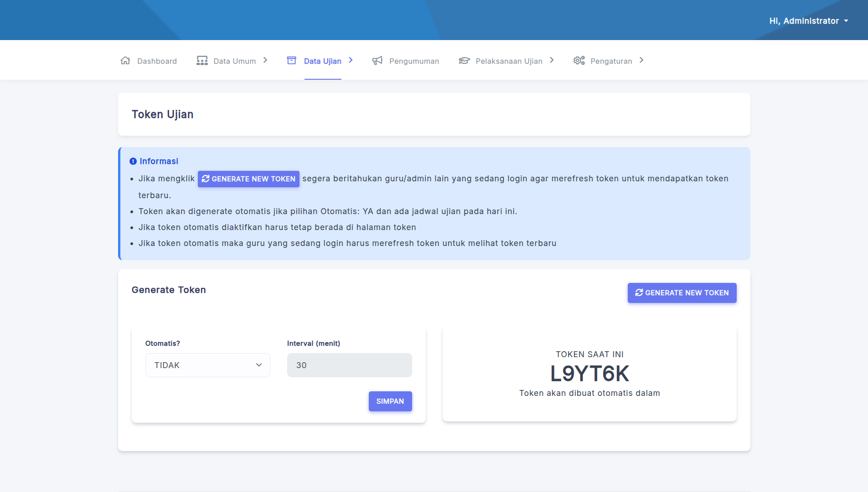Click the current token L9YT6K text
Image resolution: width=868 pixels, height=492 pixels.
589,374
